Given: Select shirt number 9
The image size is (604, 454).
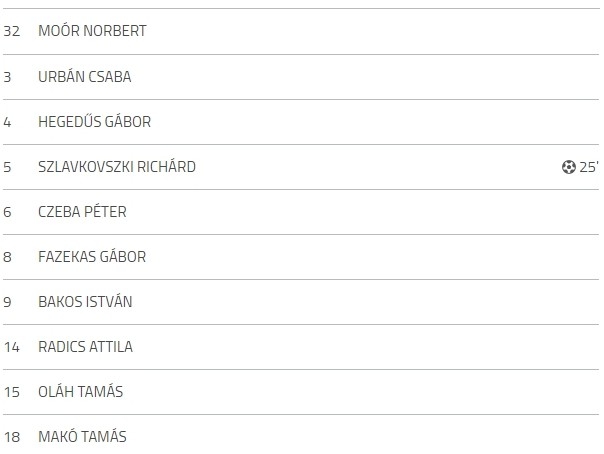Looking at the screenshot, I should tap(7, 302).
